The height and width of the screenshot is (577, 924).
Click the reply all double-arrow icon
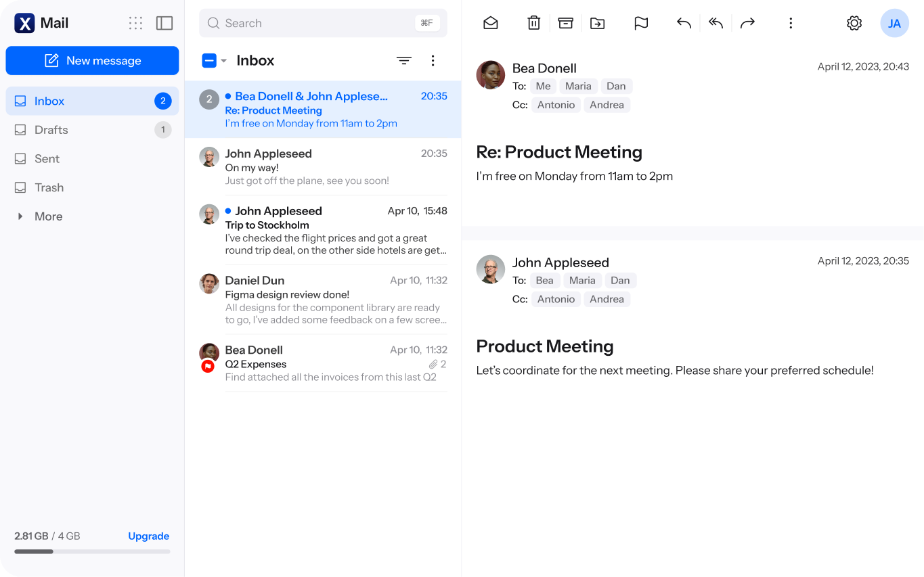pyautogui.click(x=716, y=23)
